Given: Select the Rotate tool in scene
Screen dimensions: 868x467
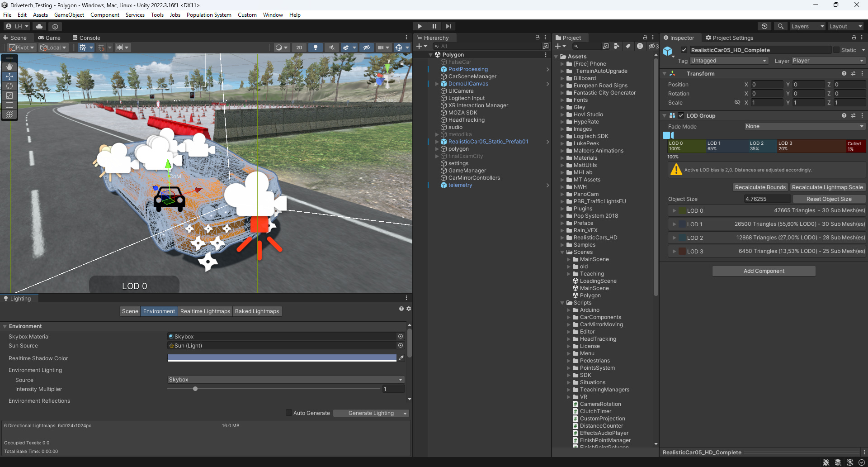Looking at the screenshot, I should click(x=9, y=86).
